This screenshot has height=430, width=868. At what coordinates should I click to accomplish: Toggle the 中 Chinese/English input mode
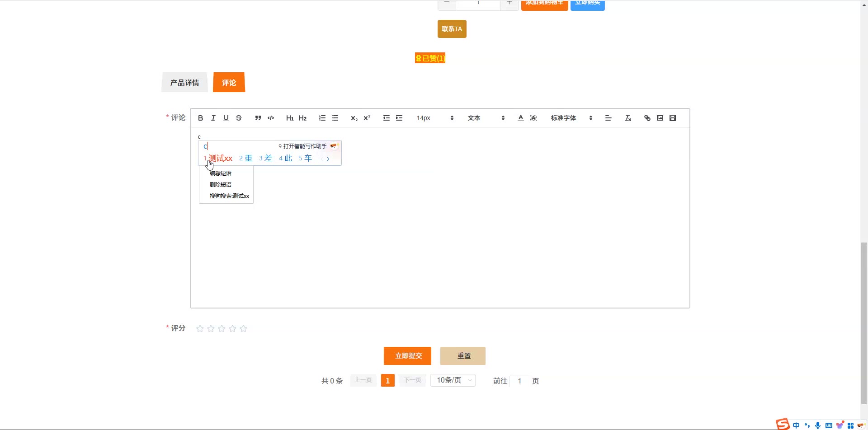point(796,425)
